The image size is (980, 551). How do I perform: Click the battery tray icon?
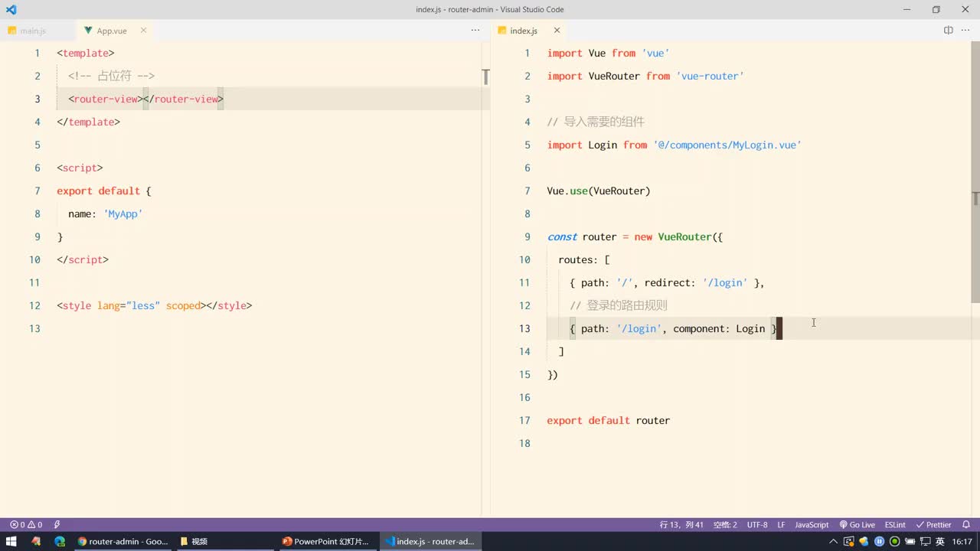coord(910,541)
